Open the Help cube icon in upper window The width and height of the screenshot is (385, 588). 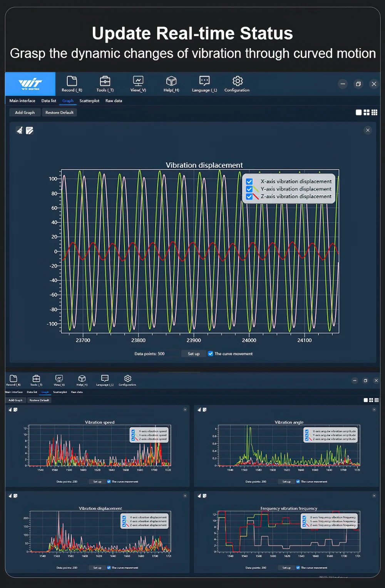[x=171, y=84]
